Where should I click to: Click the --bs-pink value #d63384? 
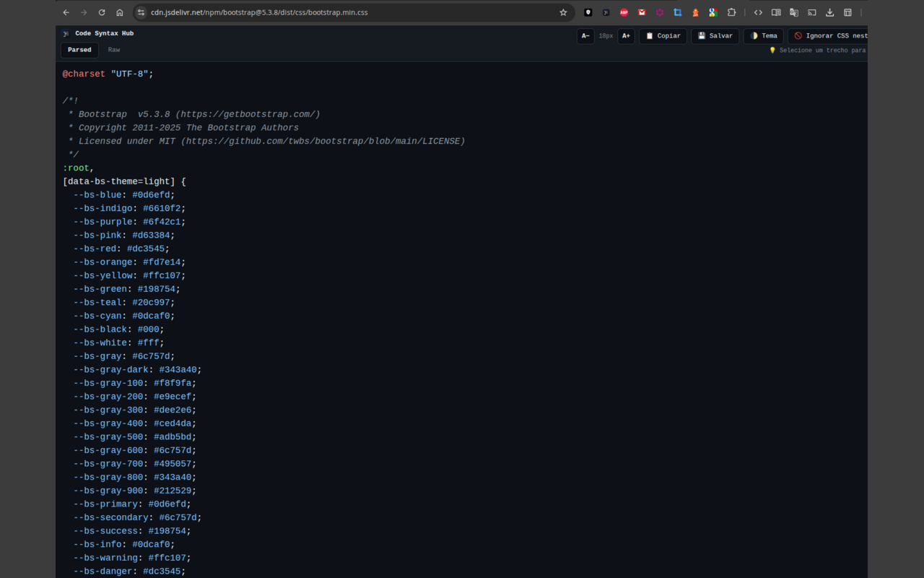coord(151,236)
